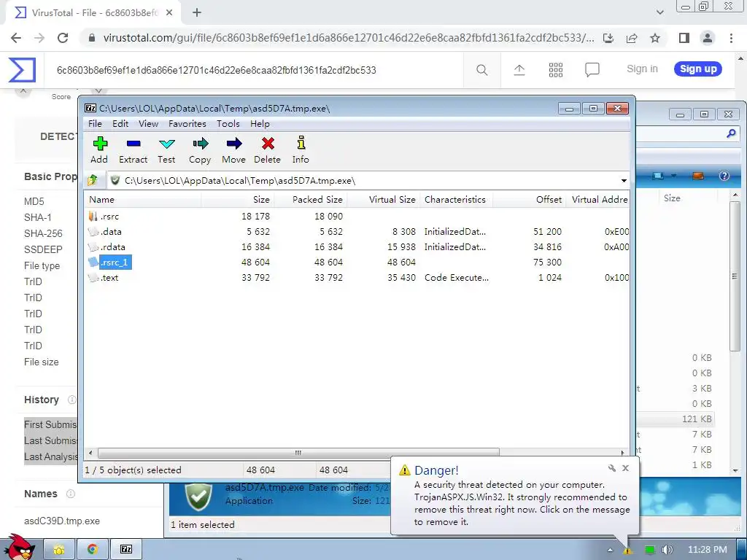Image resolution: width=747 pixels, height=560 pixels.
Task: Run the Test archive tool
Action: click(167, 150)
